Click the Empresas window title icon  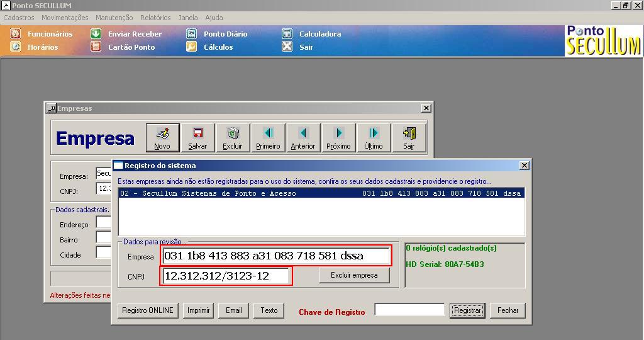[x=52, y=108]
